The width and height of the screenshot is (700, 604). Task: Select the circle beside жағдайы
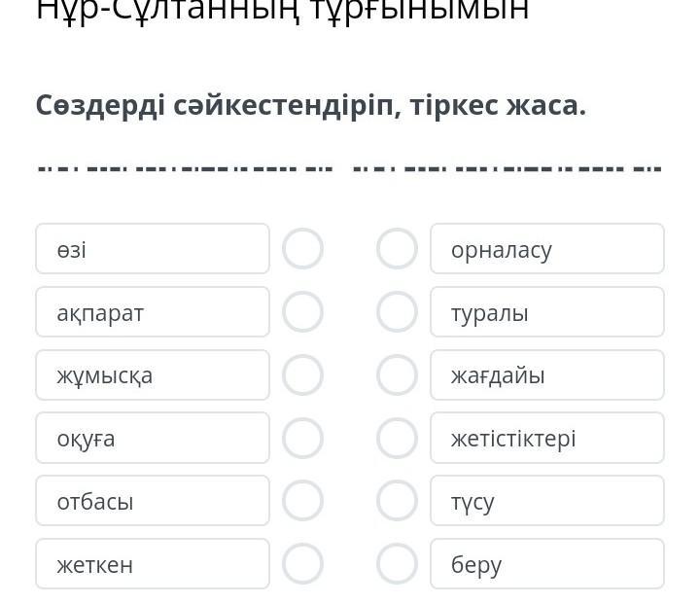pyautogui.click(x=397, y=375)
